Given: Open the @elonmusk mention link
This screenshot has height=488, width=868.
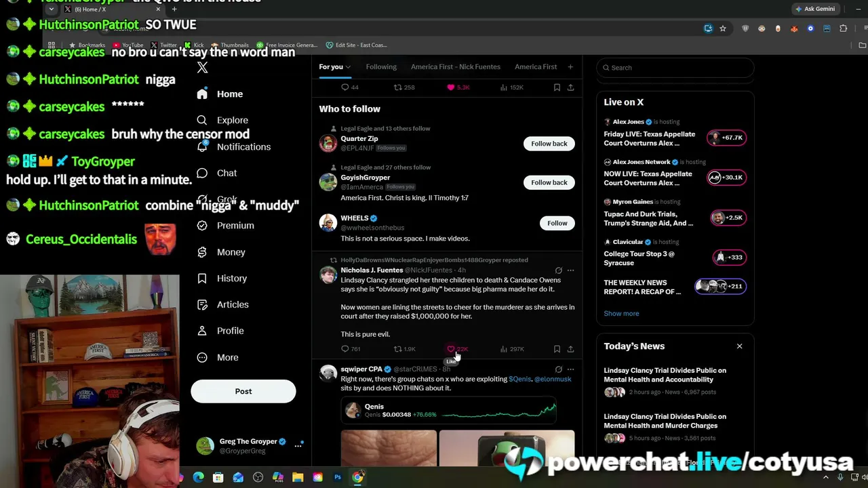Looking at the screenshot, I should click(553, 379).
